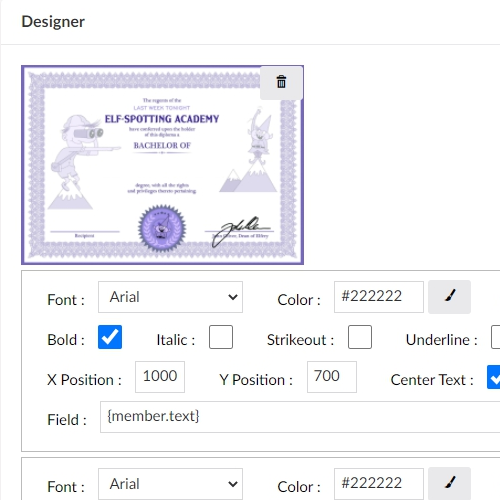Select the X Position label
This screenshot has width=500, height=500.
pyautogui.click(x=84, y=380)
